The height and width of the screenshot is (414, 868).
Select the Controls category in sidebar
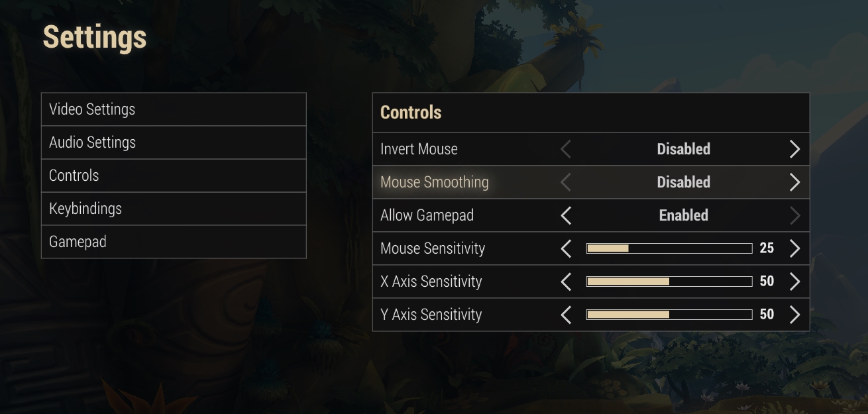coord(174,176)
